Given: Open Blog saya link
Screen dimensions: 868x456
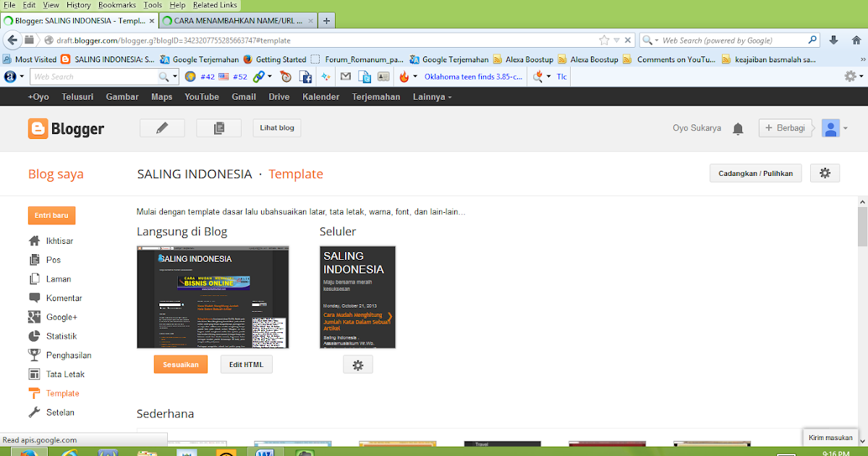Looking at the screenshot, I should [56, 174].
